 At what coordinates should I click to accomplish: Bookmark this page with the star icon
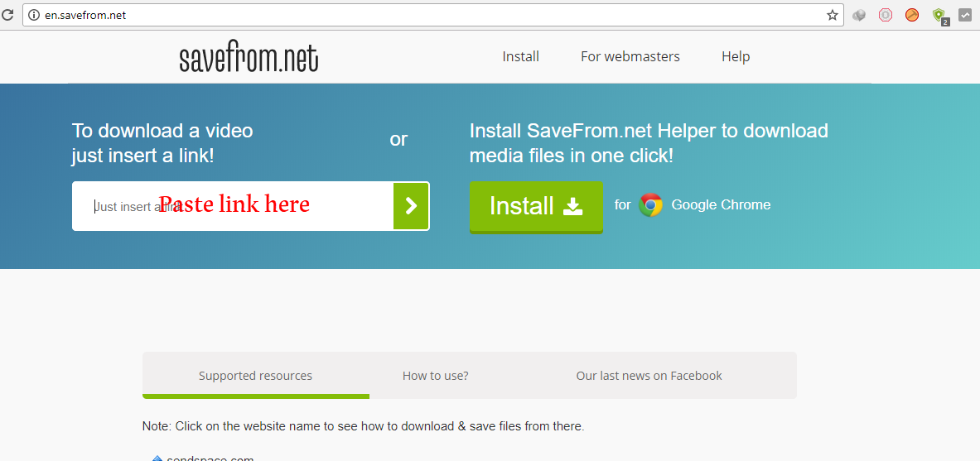click(832, 15)
